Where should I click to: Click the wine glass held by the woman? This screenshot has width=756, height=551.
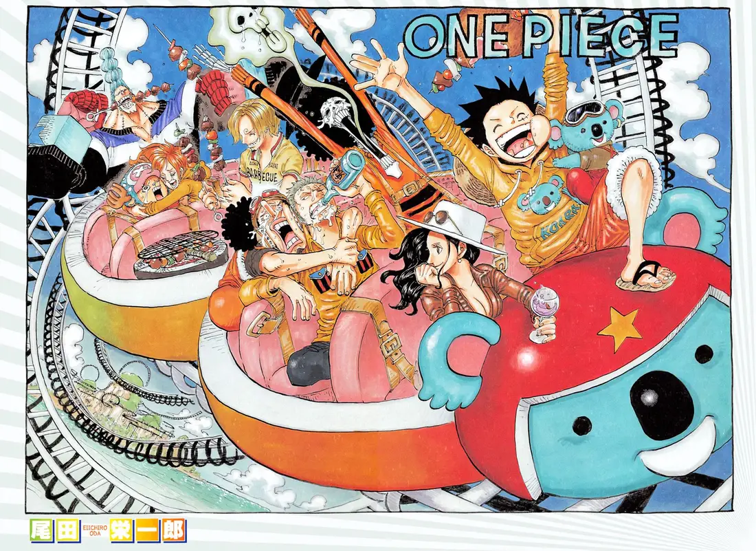click(545, 314)
